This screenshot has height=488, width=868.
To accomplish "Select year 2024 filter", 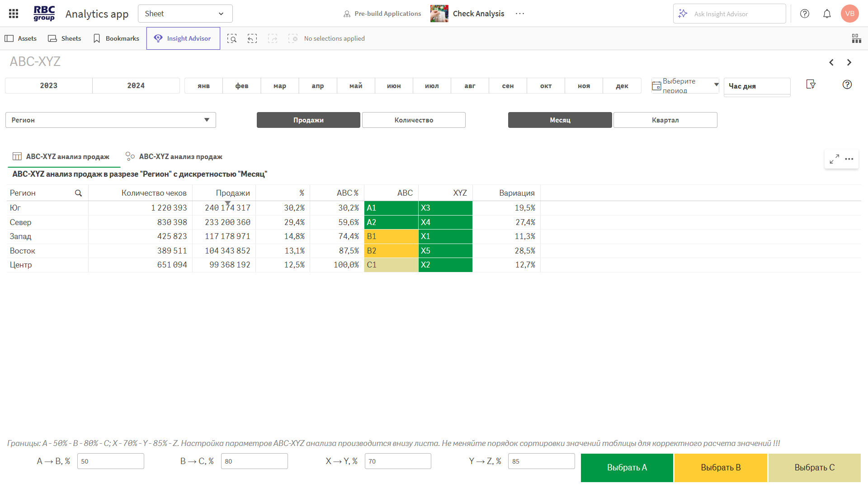I will coord(136,86).
